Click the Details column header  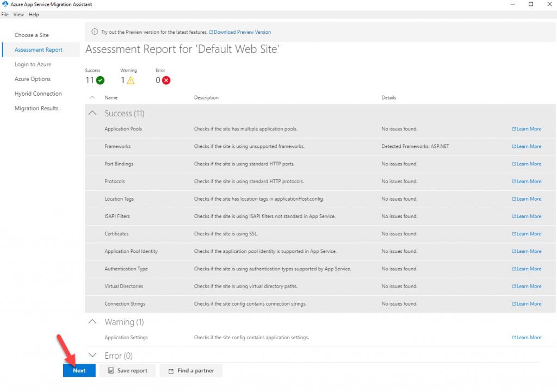coord(388,97)
